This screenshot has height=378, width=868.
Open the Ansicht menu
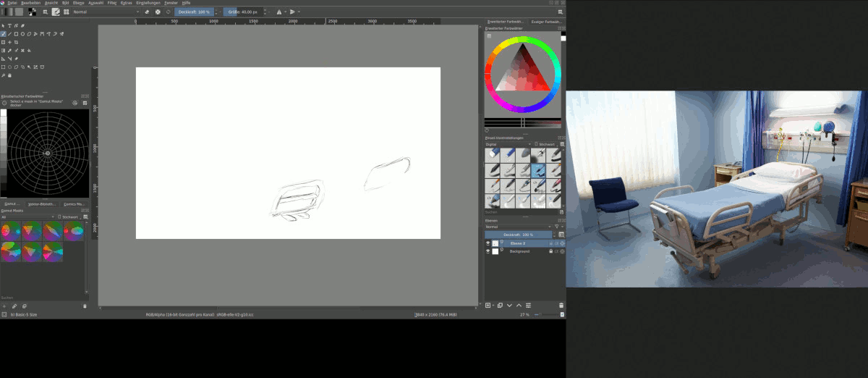pyautogui.click(x=52, y=3)
